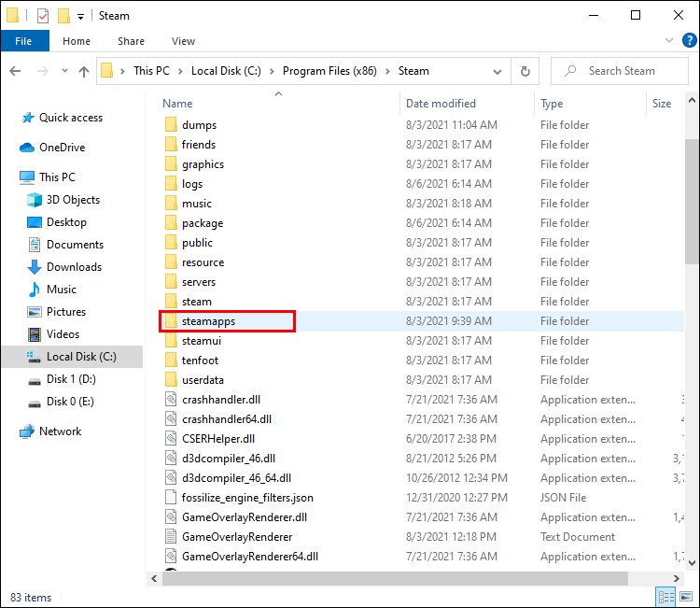Switch to details view mode
The image size is (700, 608).
coord(666,597)
